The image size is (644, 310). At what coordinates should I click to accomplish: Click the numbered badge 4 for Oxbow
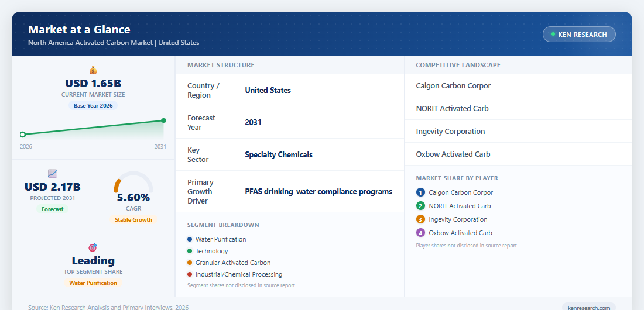tap(420, 233)
